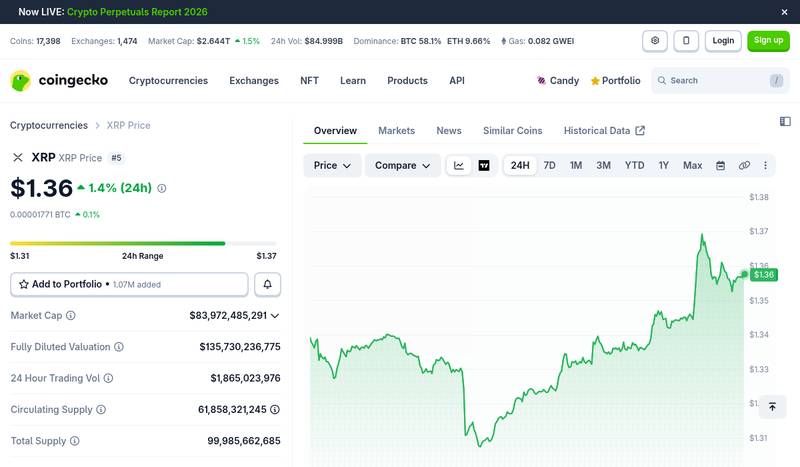This screenshot has height=467, width=800.
Task: Click the 24h Range progress bar
Action: coord(143,243)
